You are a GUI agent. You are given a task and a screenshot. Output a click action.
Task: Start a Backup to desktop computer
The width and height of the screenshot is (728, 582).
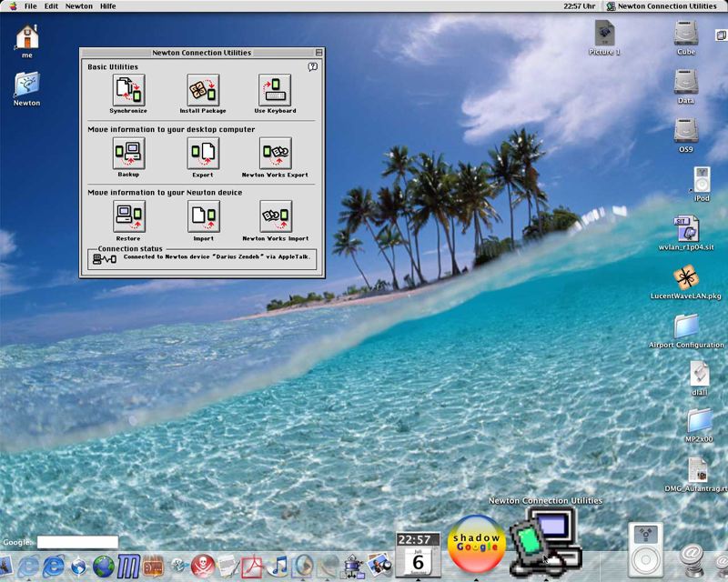pos(128,153)
